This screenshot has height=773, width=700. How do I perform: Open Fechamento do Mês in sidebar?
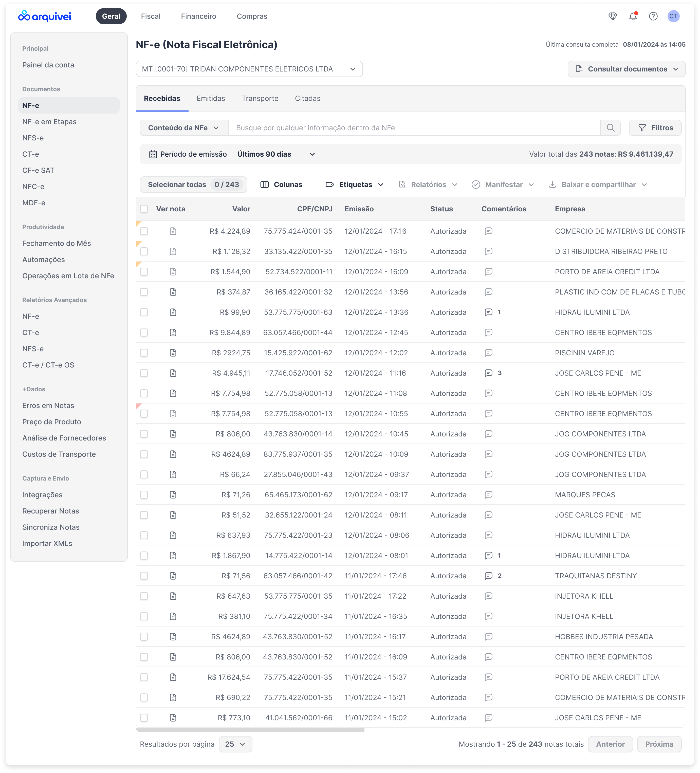click(57, 244)
